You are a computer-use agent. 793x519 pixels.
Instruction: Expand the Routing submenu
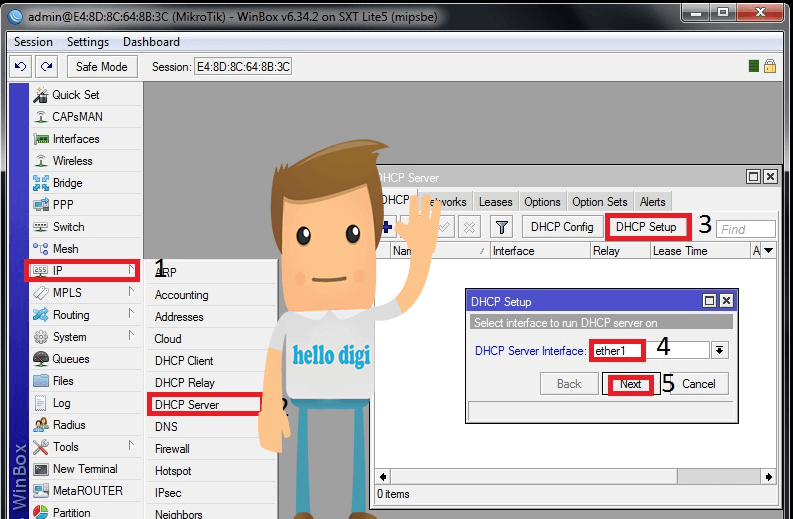click(x=85, y=315)
